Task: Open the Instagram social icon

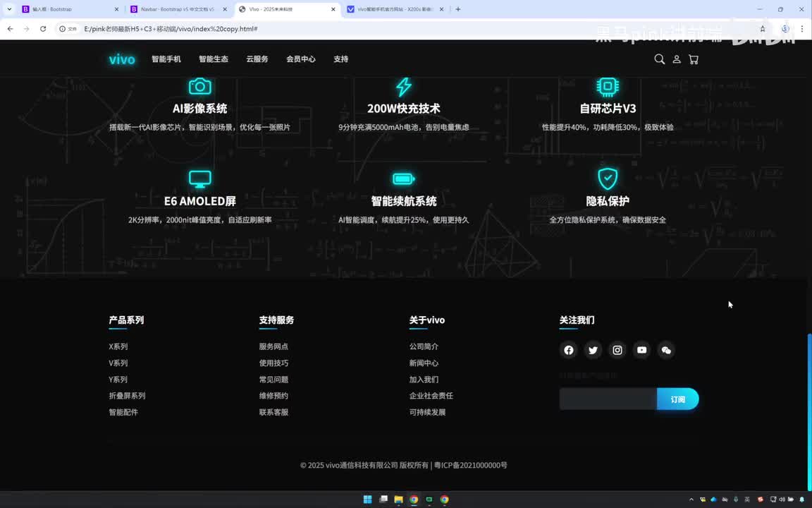Action: click(x=617, y=351)
